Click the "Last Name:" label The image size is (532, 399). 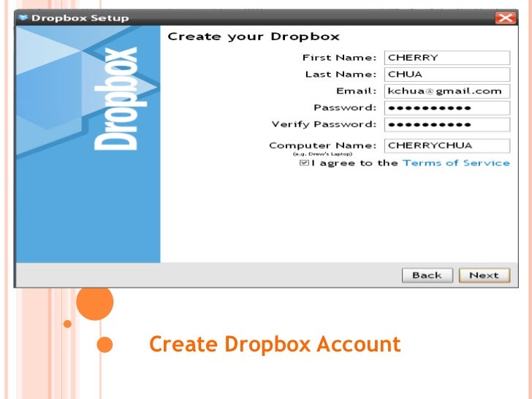(341, 75)
